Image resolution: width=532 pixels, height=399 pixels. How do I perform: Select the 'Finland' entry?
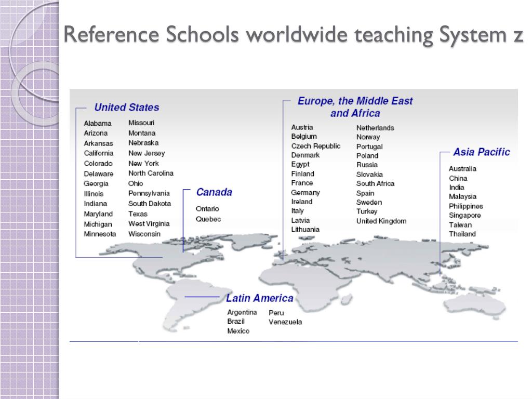[x=303, y=174]
